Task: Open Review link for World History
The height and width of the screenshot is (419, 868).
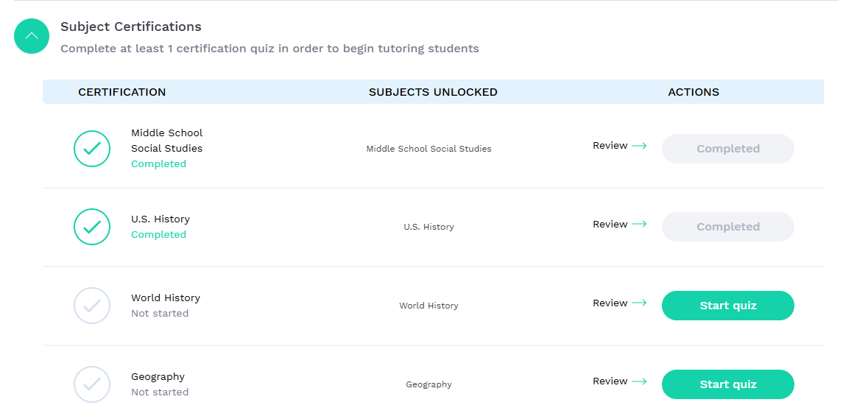Action: click(x=610, y=303)
